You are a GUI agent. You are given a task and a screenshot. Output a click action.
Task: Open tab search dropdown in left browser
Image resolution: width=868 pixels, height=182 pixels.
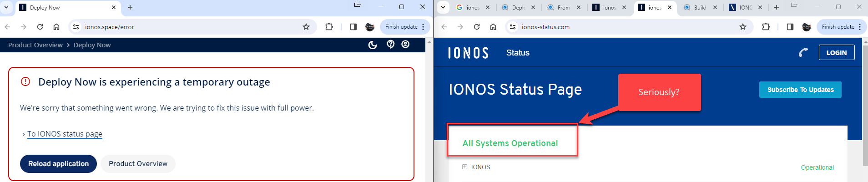[x=6, y=7]
